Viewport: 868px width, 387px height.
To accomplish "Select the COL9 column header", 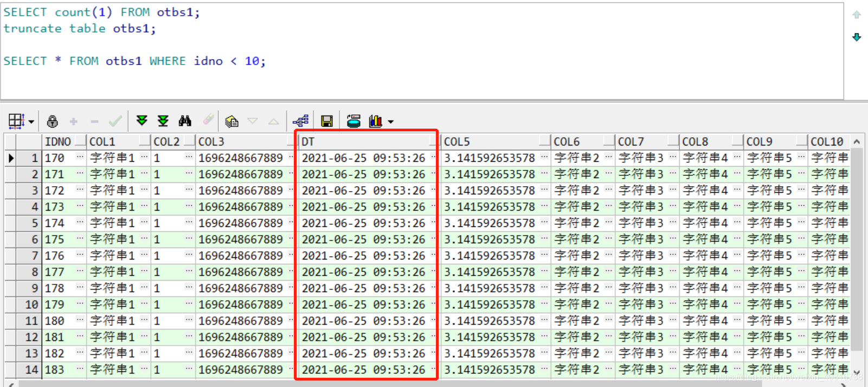I will 775,142.
